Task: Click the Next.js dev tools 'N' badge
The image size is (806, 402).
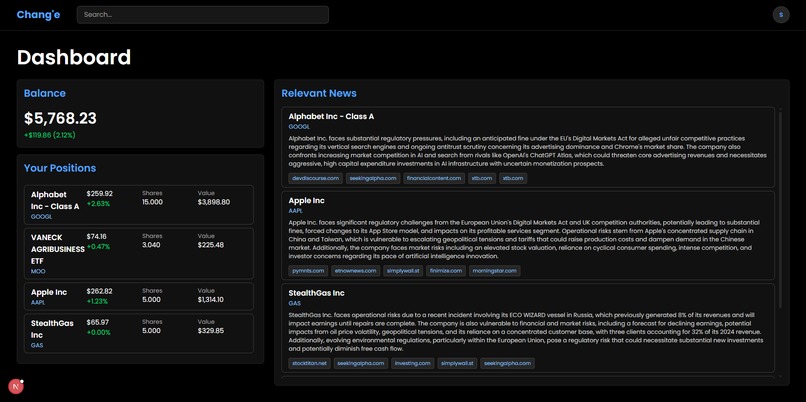Action: [x=16, y=386]
